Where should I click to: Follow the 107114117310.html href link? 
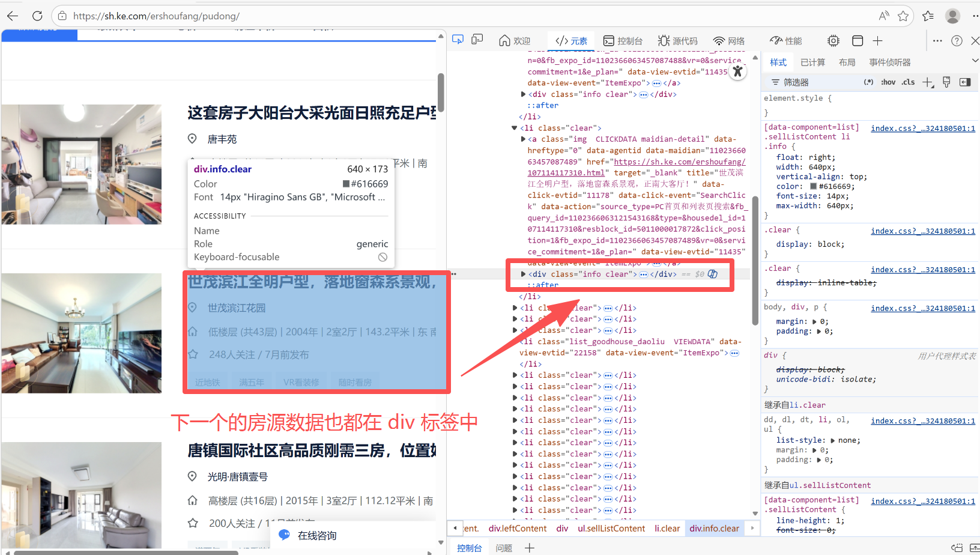(x=566, y=172)
